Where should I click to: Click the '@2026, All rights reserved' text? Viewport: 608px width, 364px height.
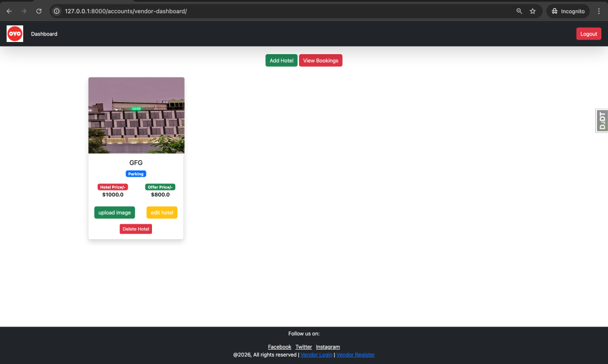pyautogui.click(x=265, y=355)
